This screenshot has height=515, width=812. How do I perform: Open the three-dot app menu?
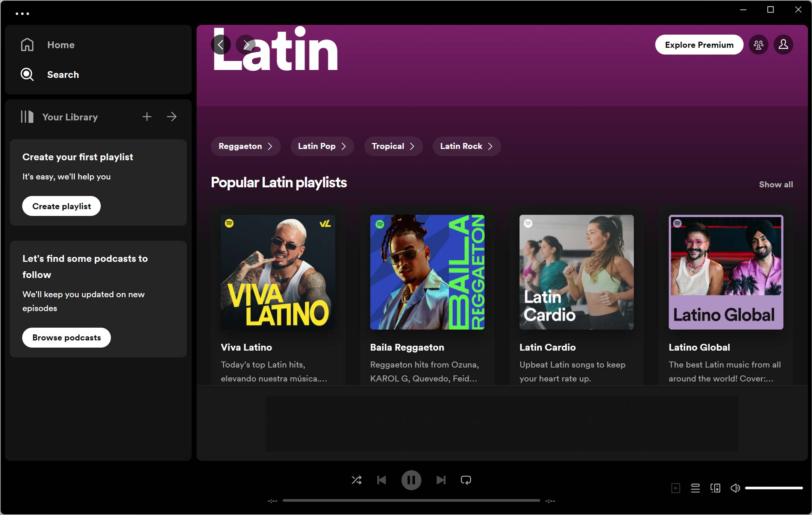click(22, 14)
